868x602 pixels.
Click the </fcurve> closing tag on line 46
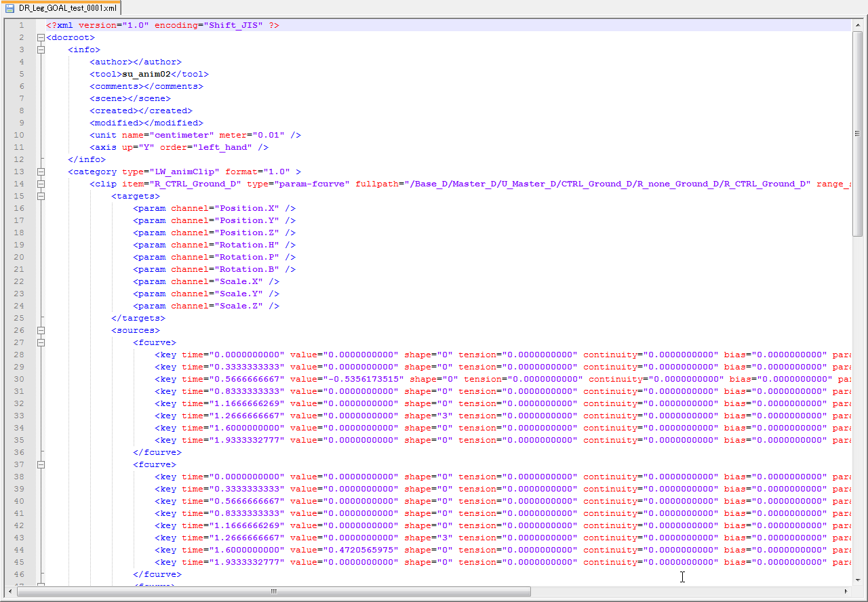(157, 574)
